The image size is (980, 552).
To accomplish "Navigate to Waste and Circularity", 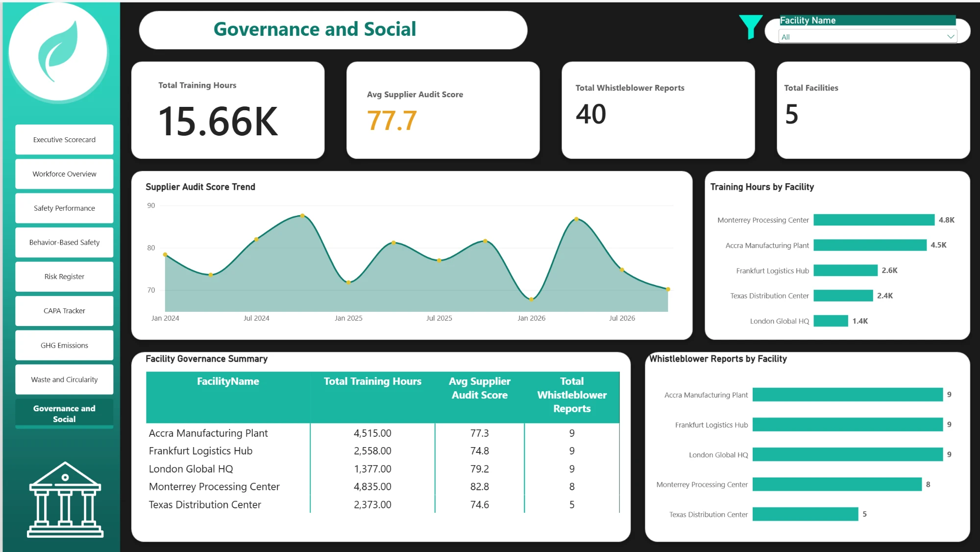I will coord(64,379).
